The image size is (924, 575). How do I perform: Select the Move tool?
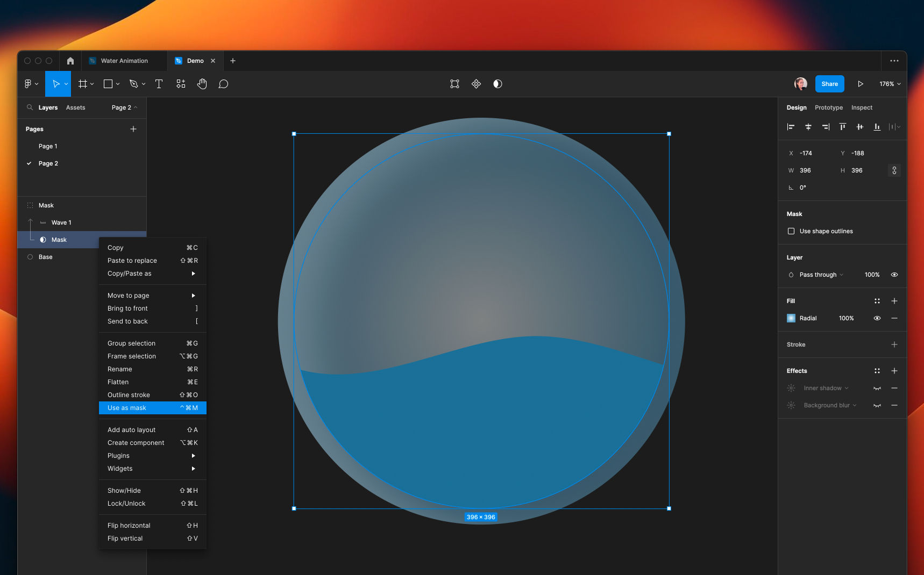point(56,84)
